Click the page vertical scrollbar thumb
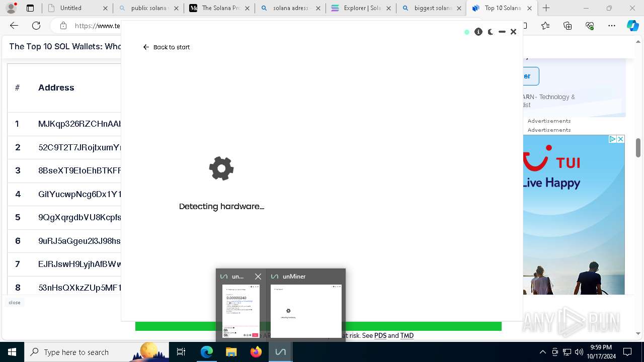644x362 pixels. pos(638,148)
